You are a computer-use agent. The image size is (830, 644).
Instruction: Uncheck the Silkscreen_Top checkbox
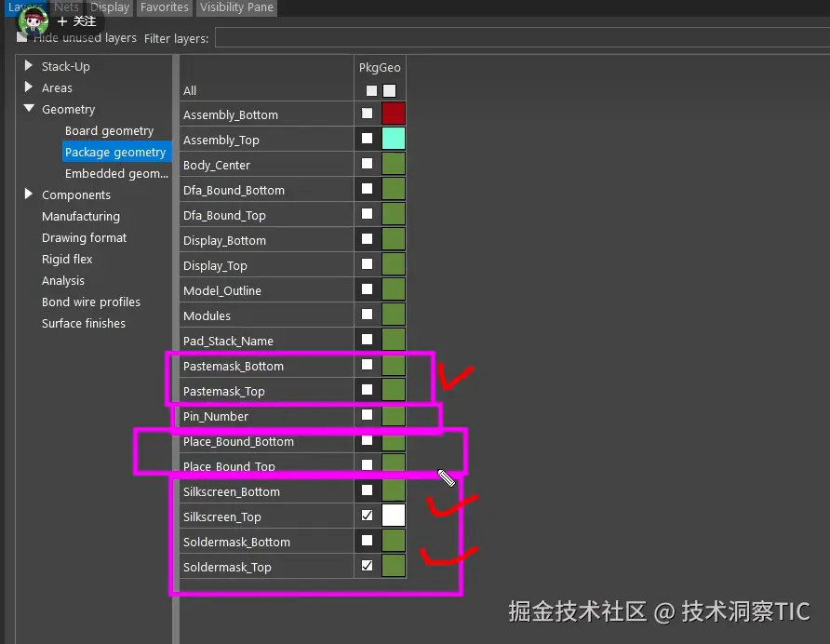point(367,516)
